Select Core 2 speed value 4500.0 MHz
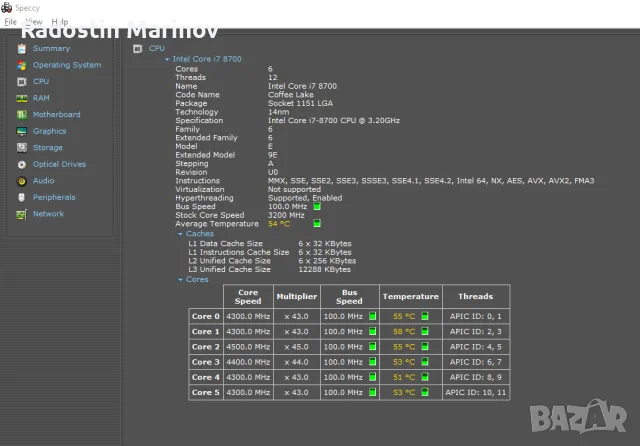Viewport: 640px width, 446px height. pos(248,347)
